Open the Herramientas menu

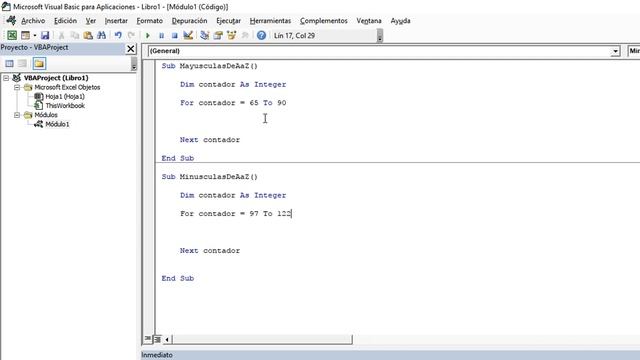tap(270, 21)
